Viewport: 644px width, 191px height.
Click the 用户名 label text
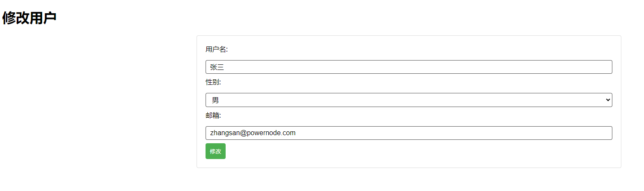[217, 49]
